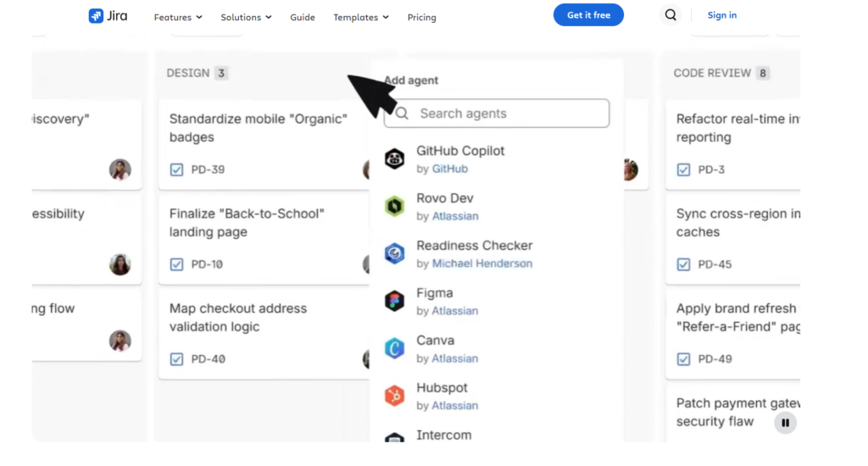The height and width of the screenshot is (466, 868).
Task: Open the Pricing page
Action: click(422, 17)
